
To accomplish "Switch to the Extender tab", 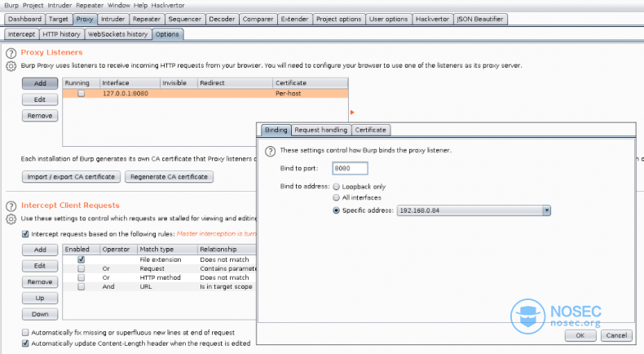I will 294,19.
